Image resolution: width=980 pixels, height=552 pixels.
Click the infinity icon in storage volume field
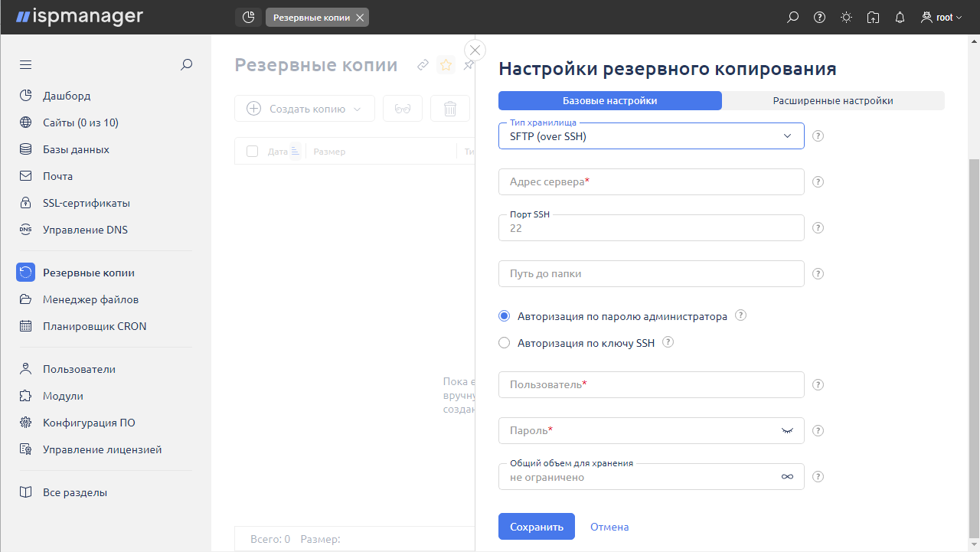pyautogui.click(x=786, y=477)
